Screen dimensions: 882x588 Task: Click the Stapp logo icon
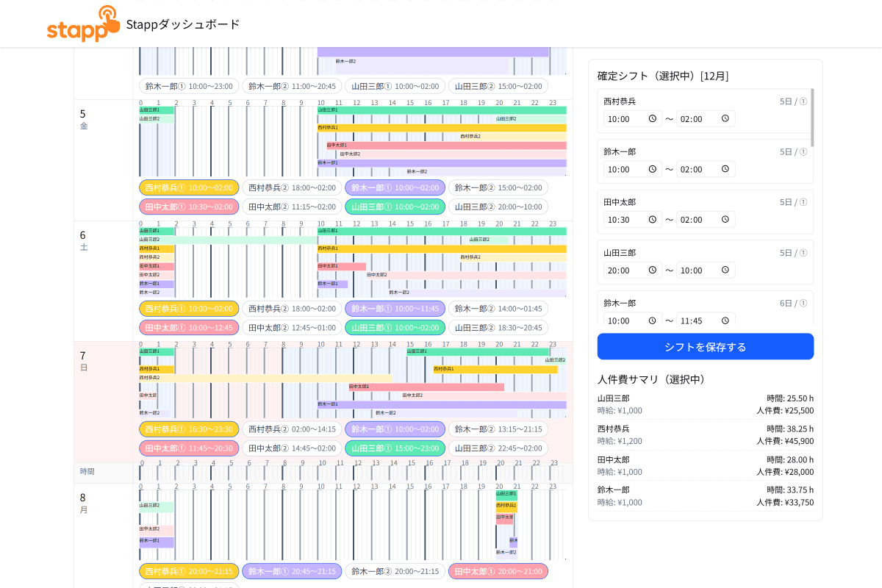click(x=83, y=24)
